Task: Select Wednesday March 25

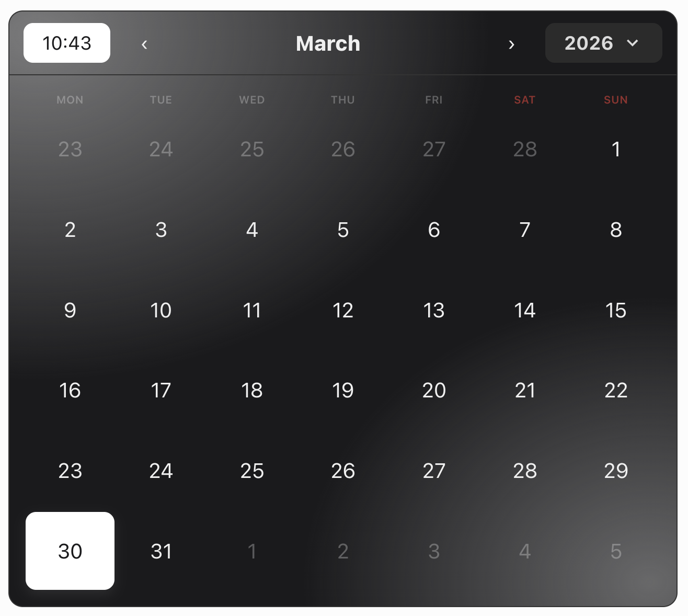Action: 252,471
